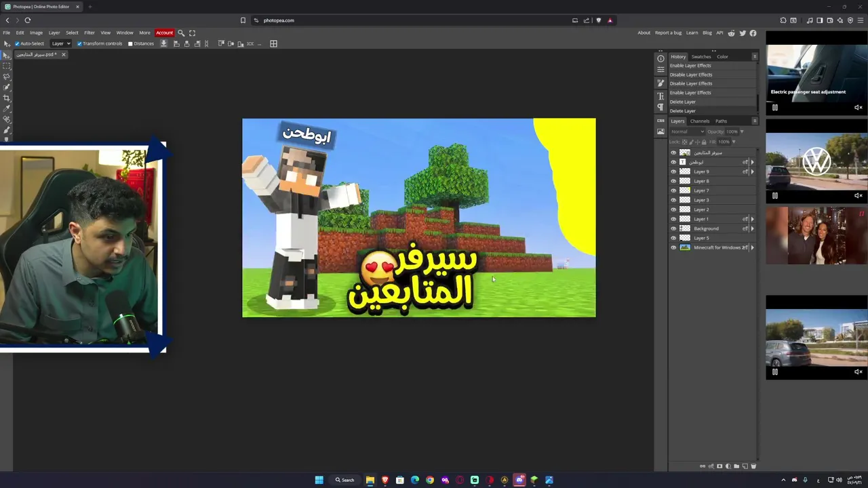Open Photopea's Reddit page icon
868x488 pixels.
[x=731, y=33]
